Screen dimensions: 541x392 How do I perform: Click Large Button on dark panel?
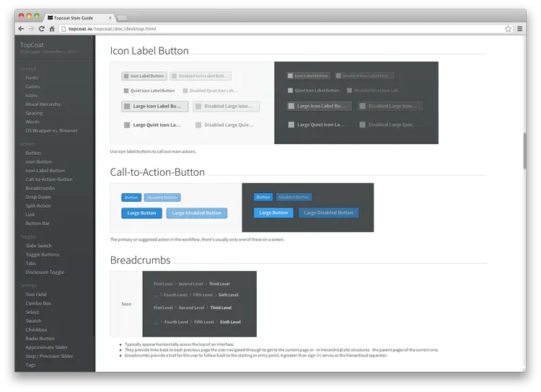coord(273,213)
